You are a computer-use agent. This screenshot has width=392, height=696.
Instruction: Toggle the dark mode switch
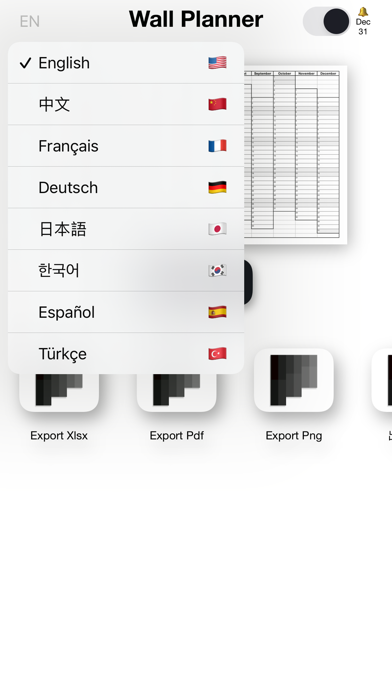click(327, 21)
